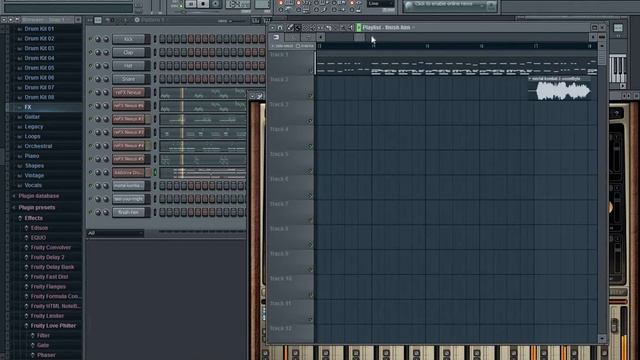The width and height of the screenshot is (640, 360).
Task: Mute the Kick channel via green LED
Action: [x=91, y=39]
